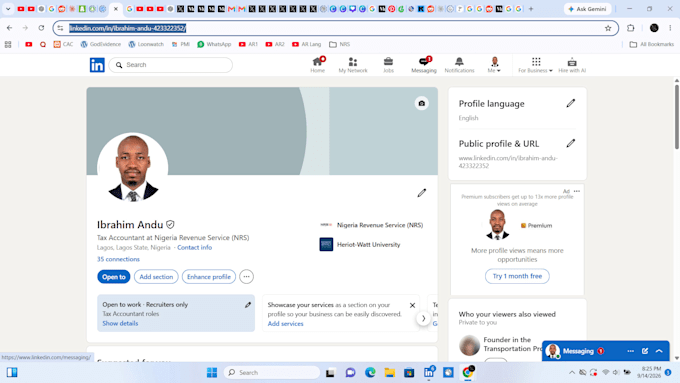
Task: Edit Profile language with pencil icon
Action: pos(571,103)
